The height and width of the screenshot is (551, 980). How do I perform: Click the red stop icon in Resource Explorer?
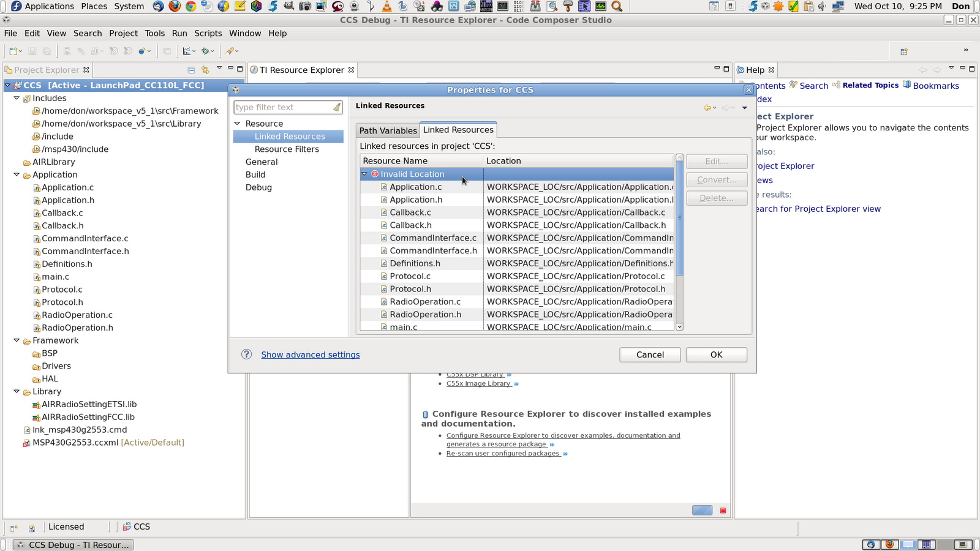pyautogui.click(x=723, y=511)
